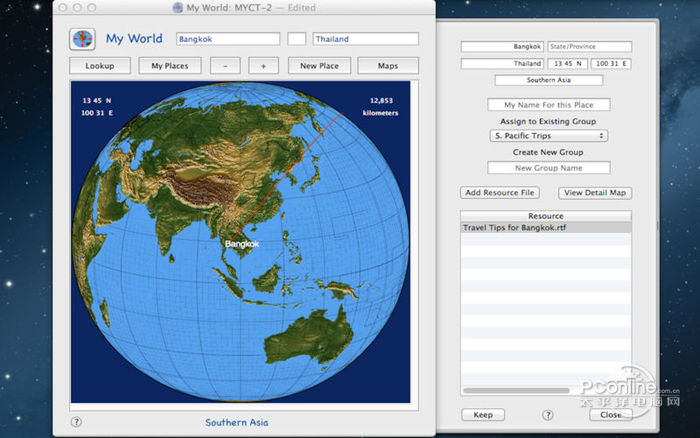Click the Bangkok field in details panel

[502, 46]
